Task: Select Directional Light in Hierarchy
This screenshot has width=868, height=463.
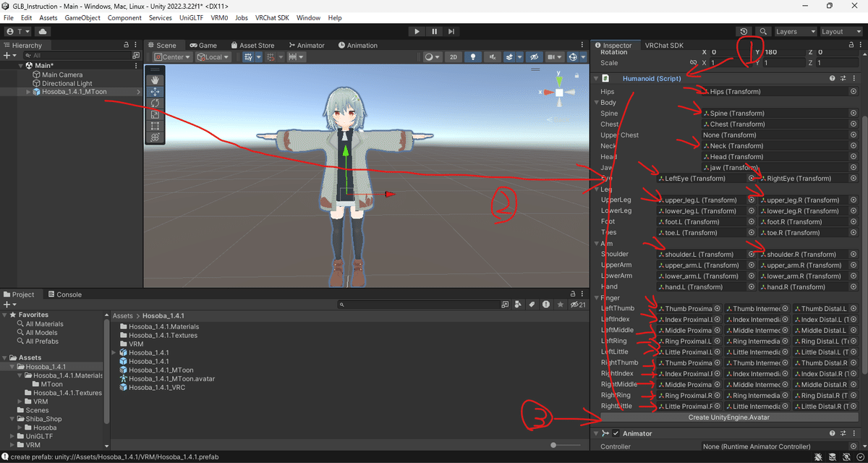Action: point(67,83)
